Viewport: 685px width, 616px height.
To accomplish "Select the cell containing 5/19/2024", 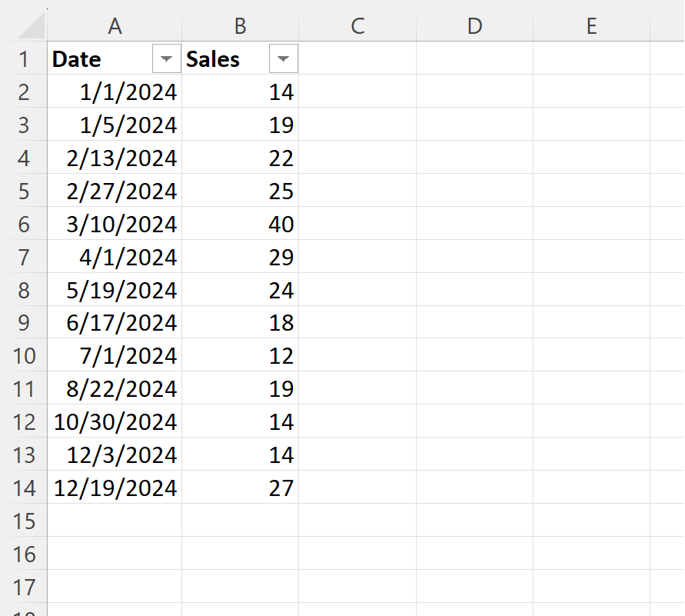I will point(115,290).
